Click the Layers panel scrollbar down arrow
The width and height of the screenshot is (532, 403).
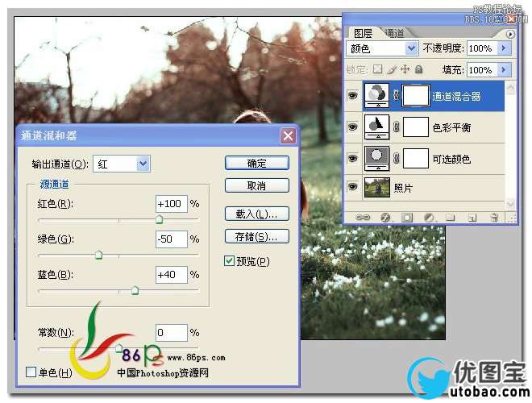click(510, 203)
